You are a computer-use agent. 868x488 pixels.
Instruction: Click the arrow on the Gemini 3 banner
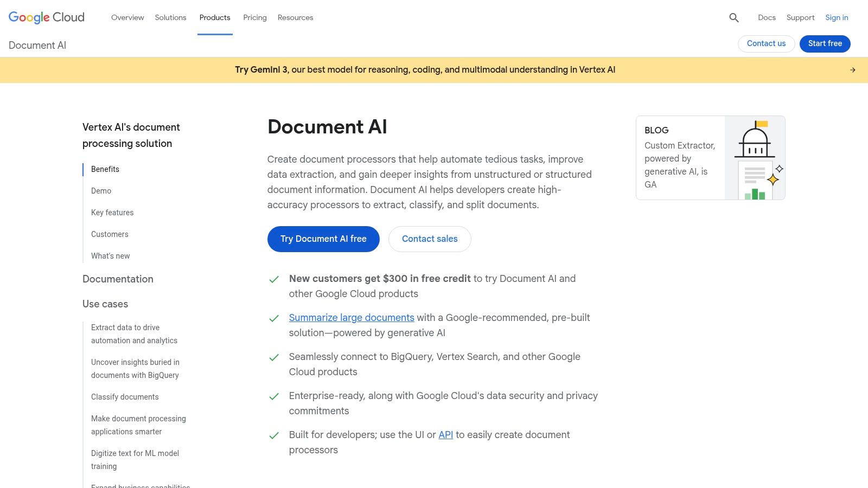[852, 69]
